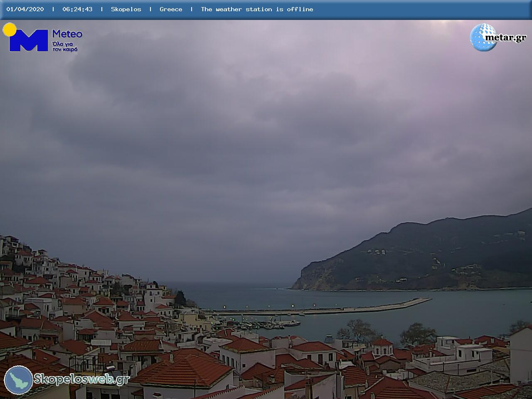Click the Skopelosweb.gr island emblem
532x399 pixels.
coord(18,380)
